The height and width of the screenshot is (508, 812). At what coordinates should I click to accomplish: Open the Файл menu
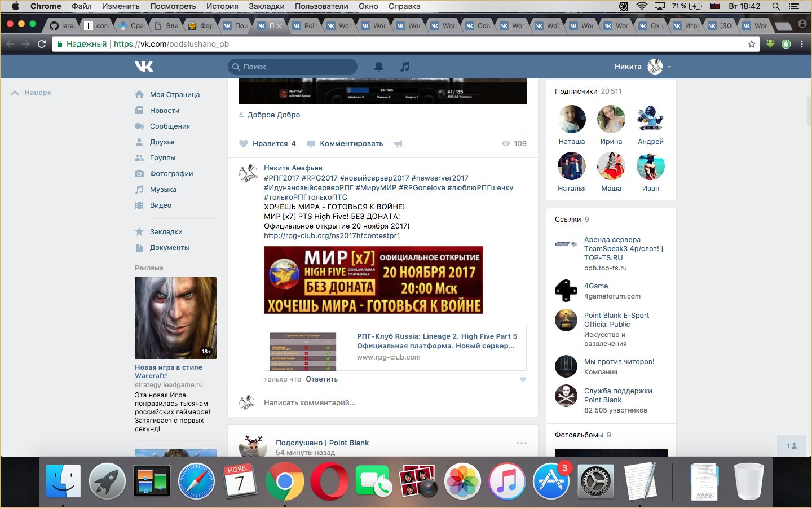tap(82, 6)
